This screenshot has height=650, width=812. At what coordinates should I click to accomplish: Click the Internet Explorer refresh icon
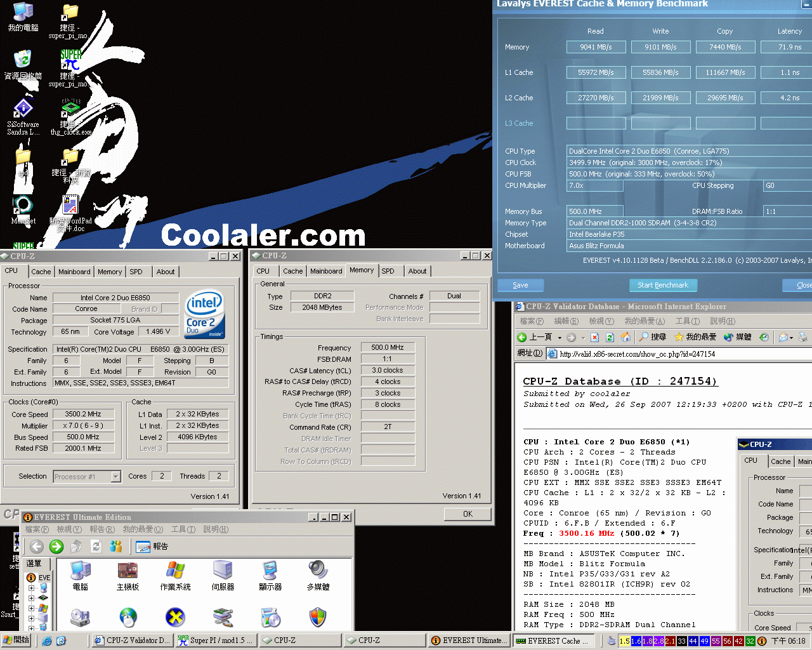point(610,337)
